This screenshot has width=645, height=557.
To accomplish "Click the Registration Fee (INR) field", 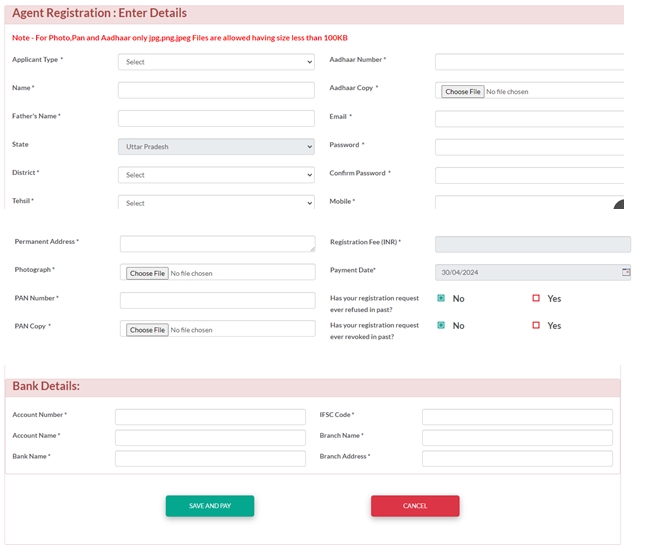I will pos(533,244).
